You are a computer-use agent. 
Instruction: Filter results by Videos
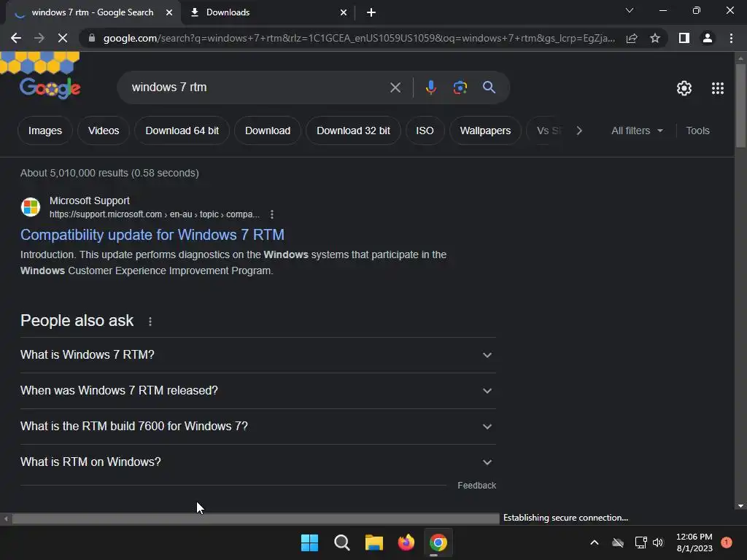pos(104,131)
